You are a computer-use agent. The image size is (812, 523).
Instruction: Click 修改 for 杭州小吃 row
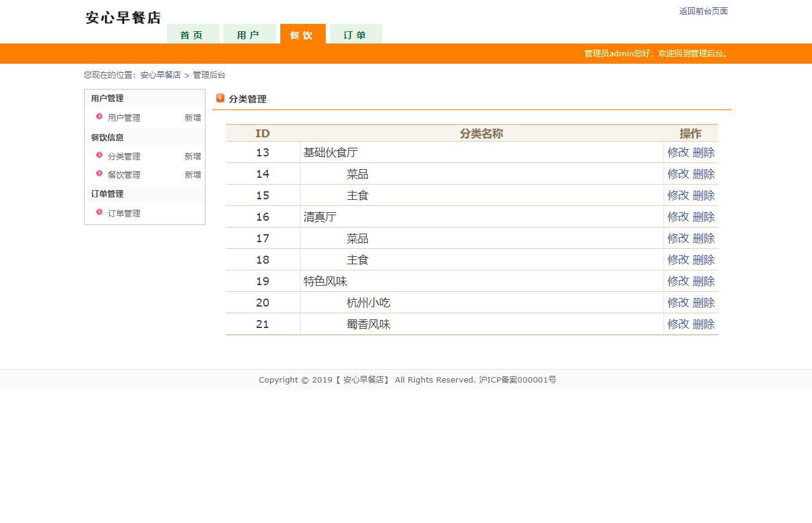point(676,302)
